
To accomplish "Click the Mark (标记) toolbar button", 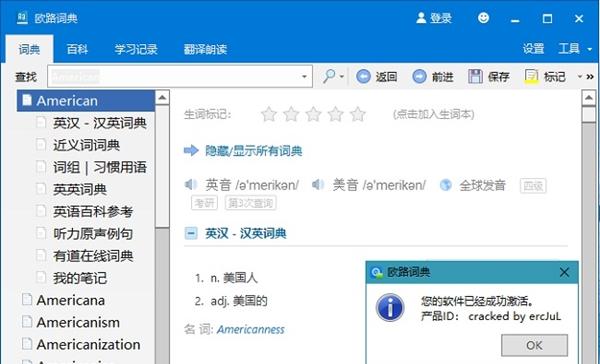I will click(545, 77).
